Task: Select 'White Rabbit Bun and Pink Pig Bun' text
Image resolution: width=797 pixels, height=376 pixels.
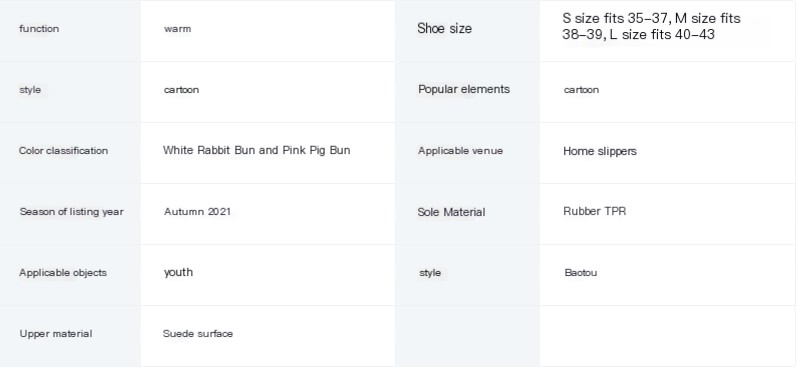Action: pos(257,150)
